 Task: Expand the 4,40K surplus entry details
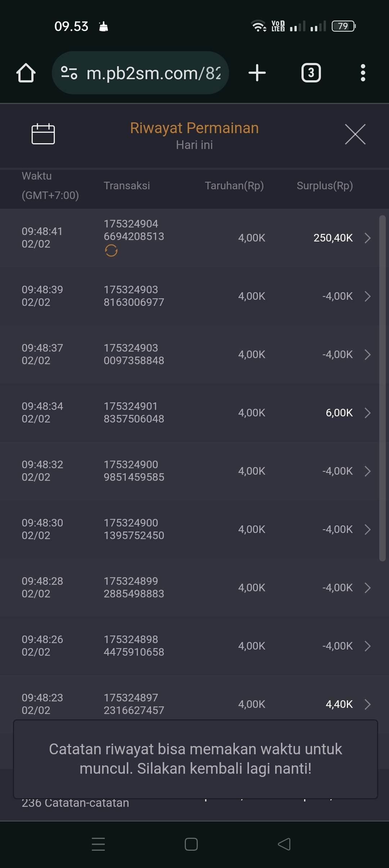point(367,704)
